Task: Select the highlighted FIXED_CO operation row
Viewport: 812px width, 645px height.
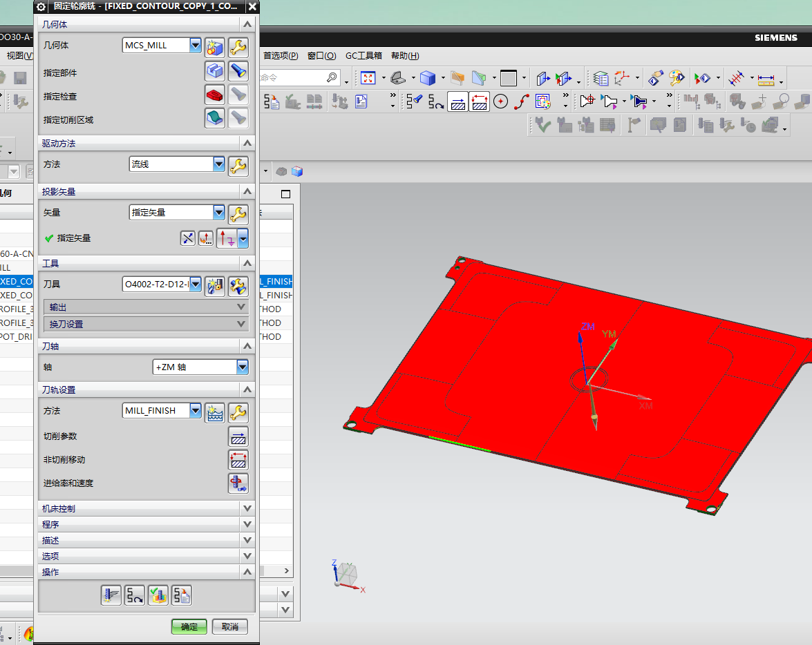Action: tap(17, 281)
